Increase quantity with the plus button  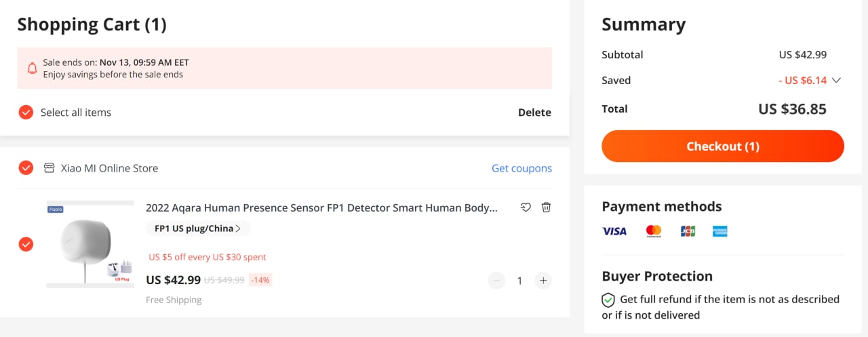542,280
